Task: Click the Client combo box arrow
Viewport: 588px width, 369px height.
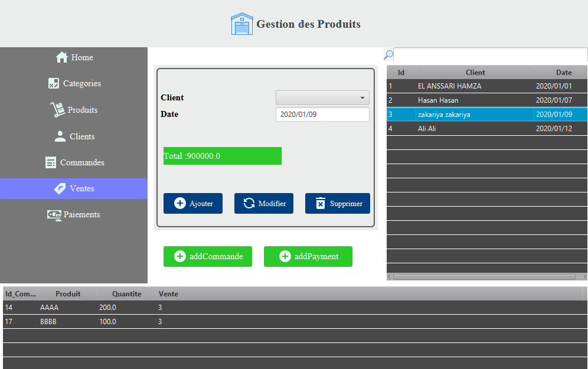Action: point(362,97)
